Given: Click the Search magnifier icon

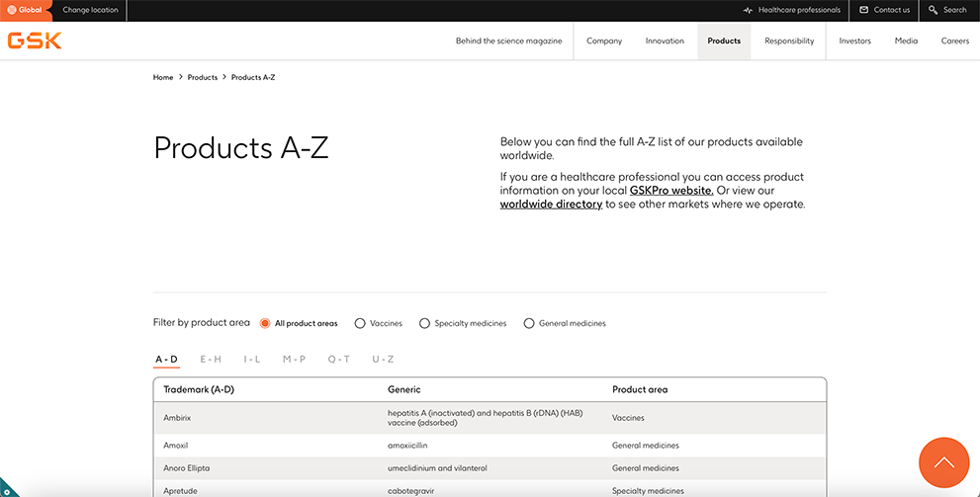Looking at the screenshot, I should pyautogui.click(x=934, y=10).
